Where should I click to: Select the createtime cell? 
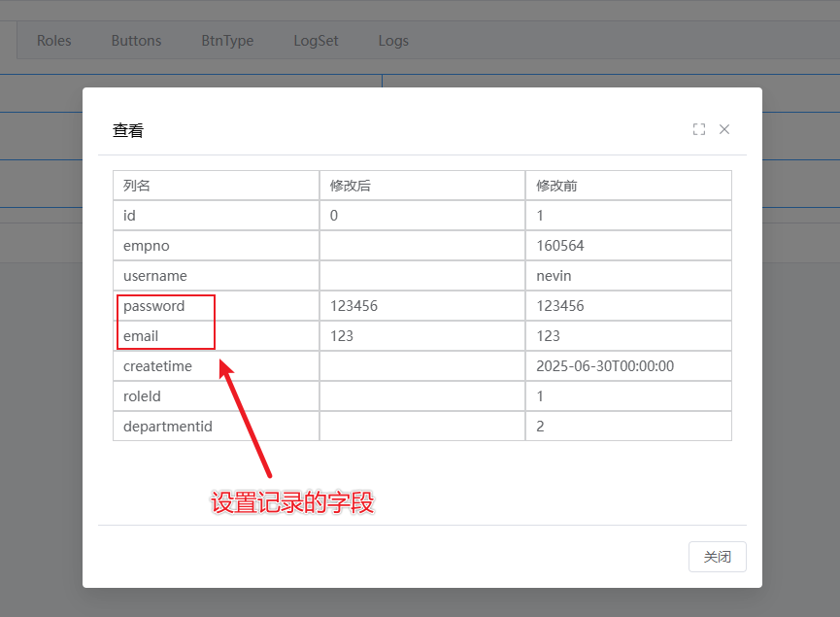point(216,366)
